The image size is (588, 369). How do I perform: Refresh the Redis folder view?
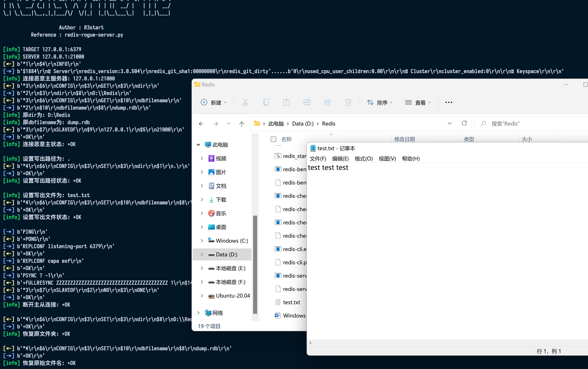coord(464,123)
